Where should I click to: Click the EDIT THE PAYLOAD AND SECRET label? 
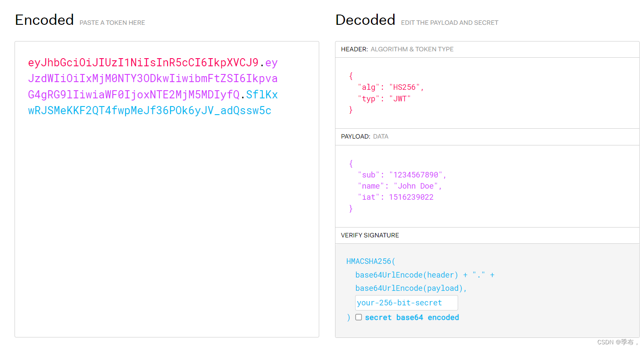click(450, 23)
